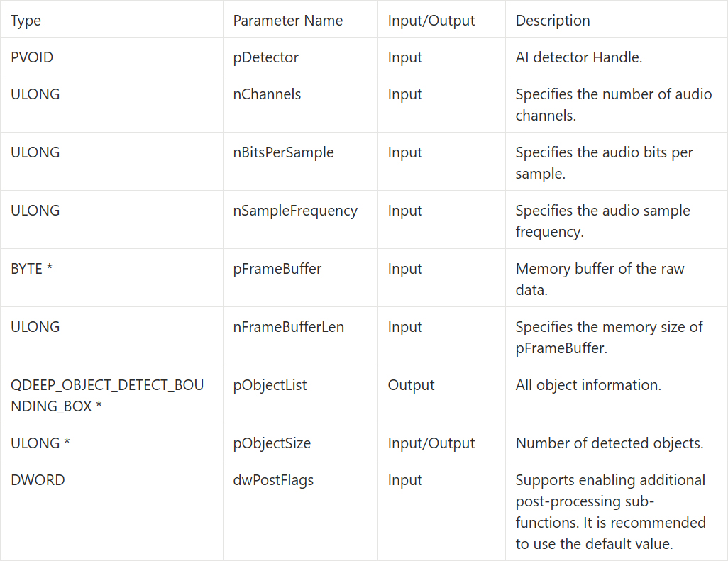
Task: Select the nSampleFrequency parameter cell
Action: 295,211
